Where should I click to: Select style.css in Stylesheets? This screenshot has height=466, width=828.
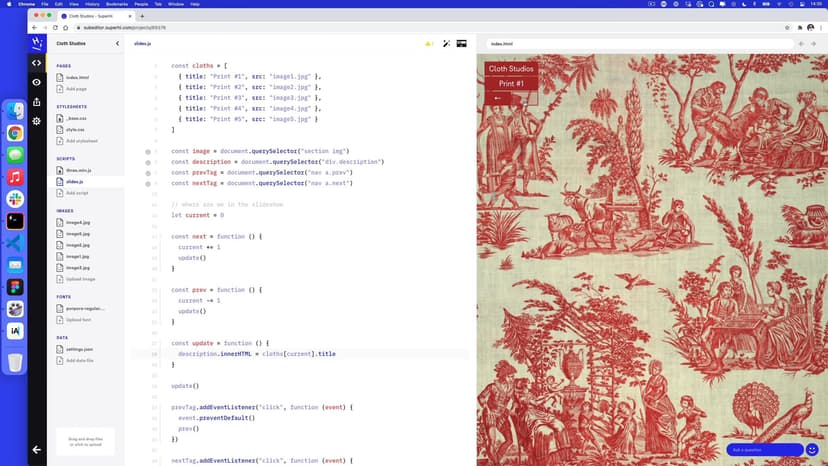[x=76, y=129]
